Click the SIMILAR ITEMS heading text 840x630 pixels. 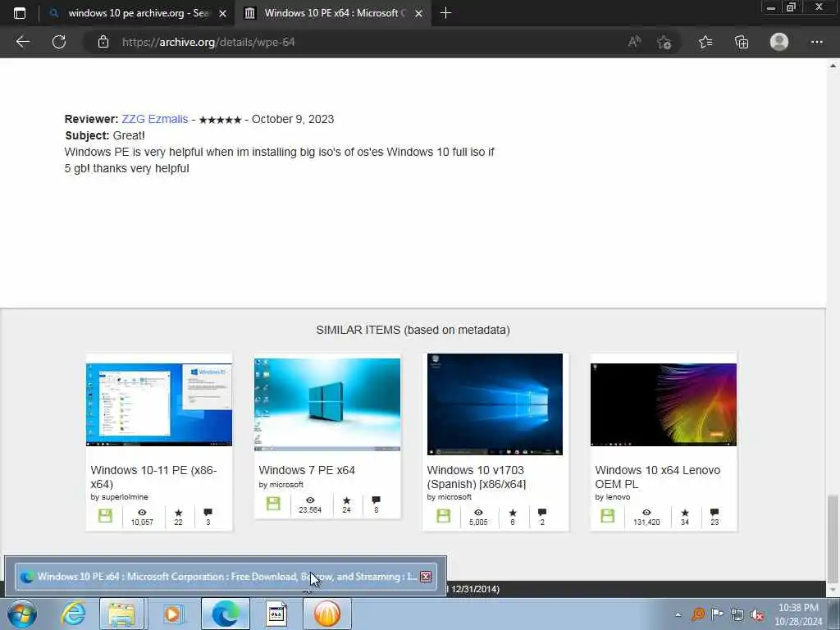413,330
